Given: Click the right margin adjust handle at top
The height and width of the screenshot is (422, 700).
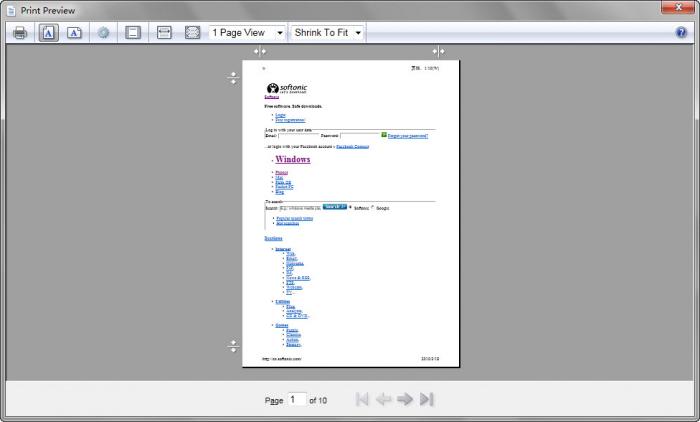Looking at the screenshot, I should pyautogui.click(x=438, y=51).
